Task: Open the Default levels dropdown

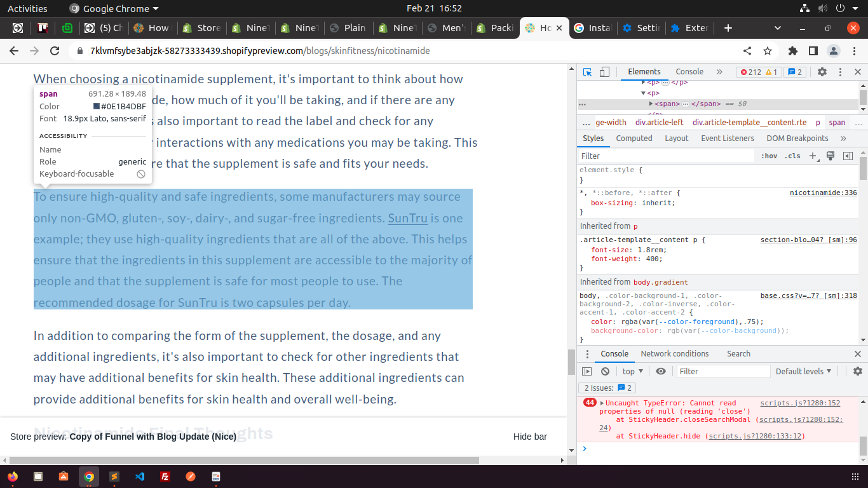Action: (803, 371)
